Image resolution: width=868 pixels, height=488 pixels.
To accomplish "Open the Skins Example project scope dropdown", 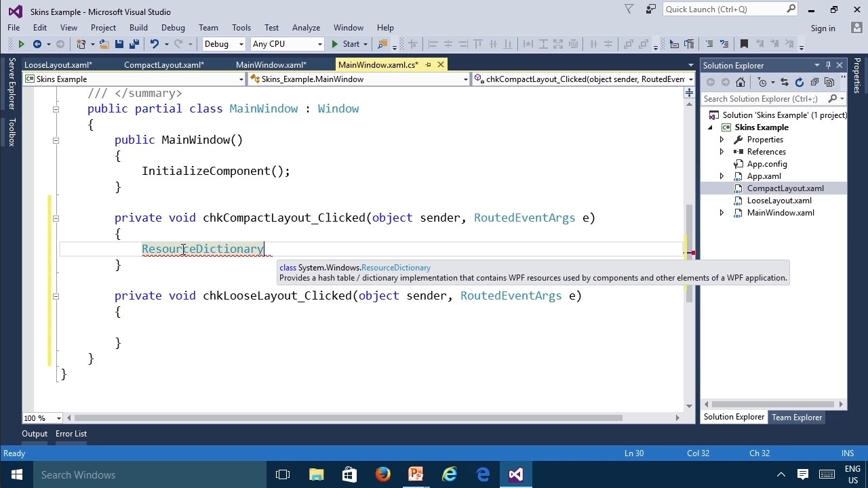I will coord(134,79).
